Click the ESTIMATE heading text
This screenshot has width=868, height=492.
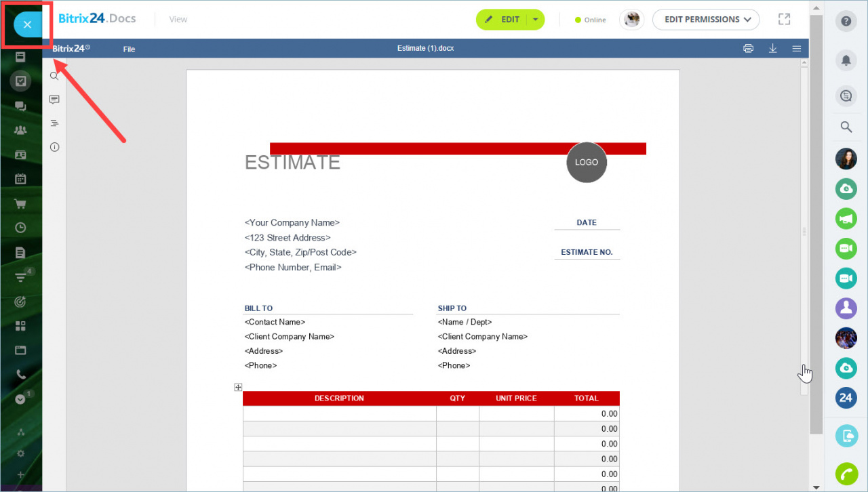click(292, 163)
